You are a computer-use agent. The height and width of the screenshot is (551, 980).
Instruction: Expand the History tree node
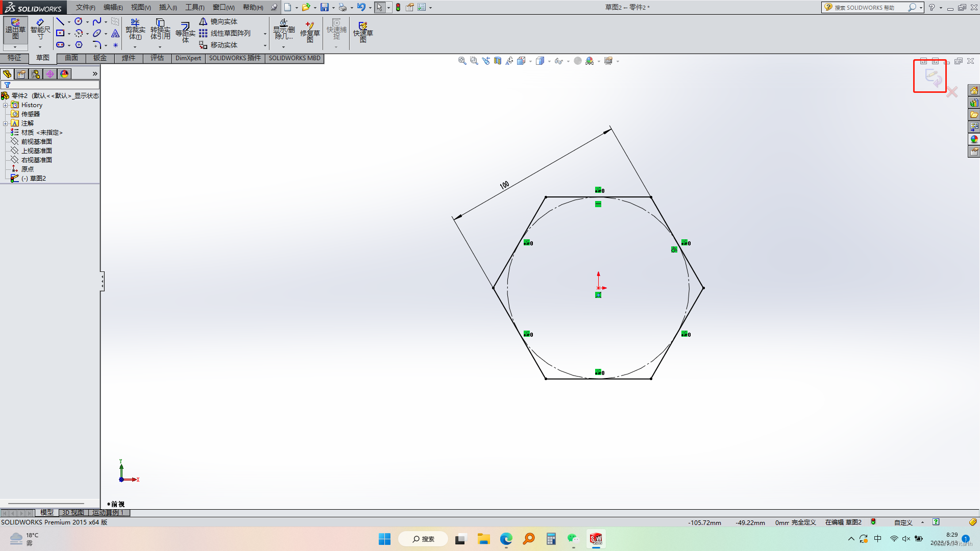[6, 105]
